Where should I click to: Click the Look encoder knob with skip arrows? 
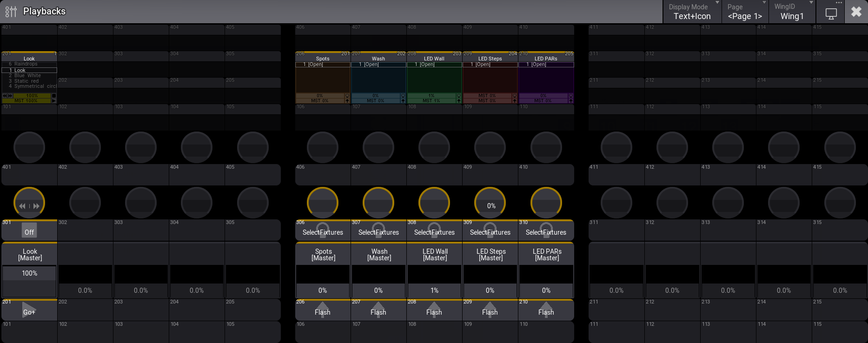(x=29, y=203)
